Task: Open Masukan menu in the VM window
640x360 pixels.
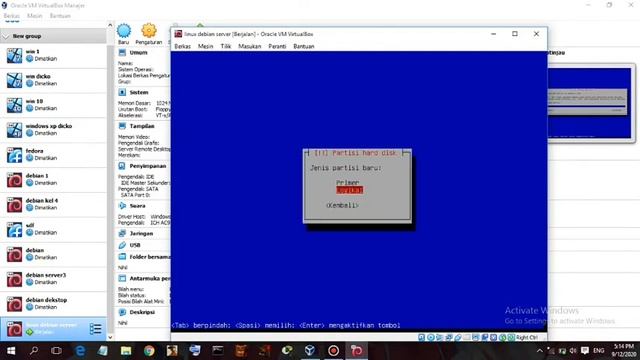Action: (x=249, y=46)
